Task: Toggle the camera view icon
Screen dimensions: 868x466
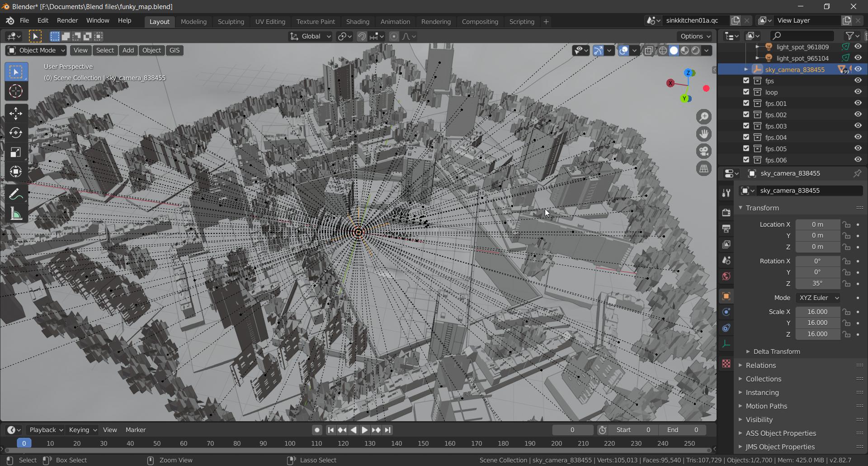Action: pos(704,152)
